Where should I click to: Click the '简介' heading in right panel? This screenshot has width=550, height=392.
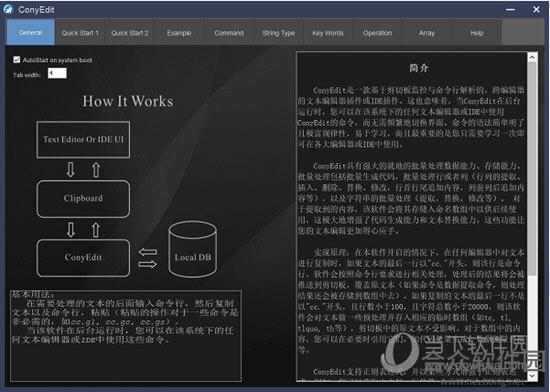(418, 68)
